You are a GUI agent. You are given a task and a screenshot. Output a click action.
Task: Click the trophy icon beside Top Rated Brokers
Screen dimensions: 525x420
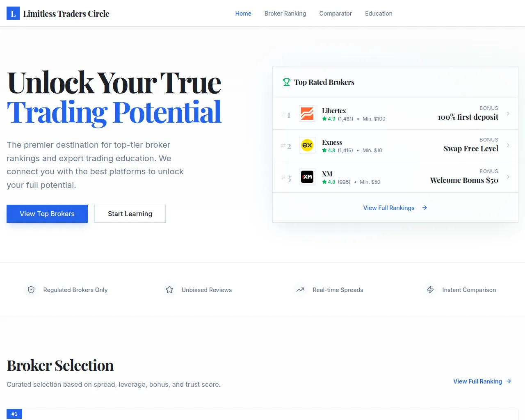point(287,82)
